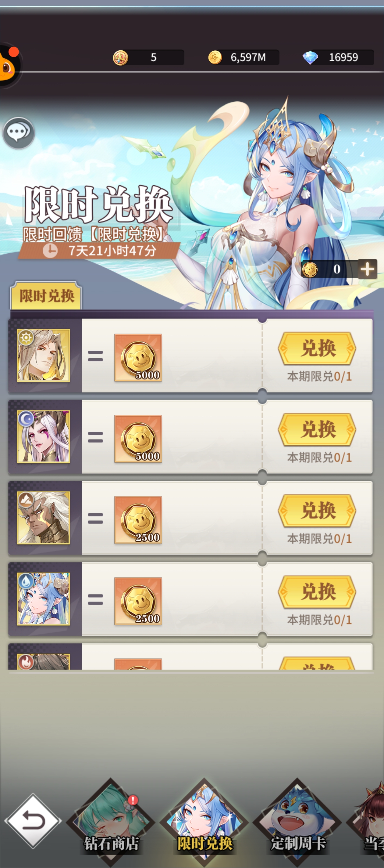
Task: Tap the plus icon beside smiley coin balance
Action: point(367,269)
